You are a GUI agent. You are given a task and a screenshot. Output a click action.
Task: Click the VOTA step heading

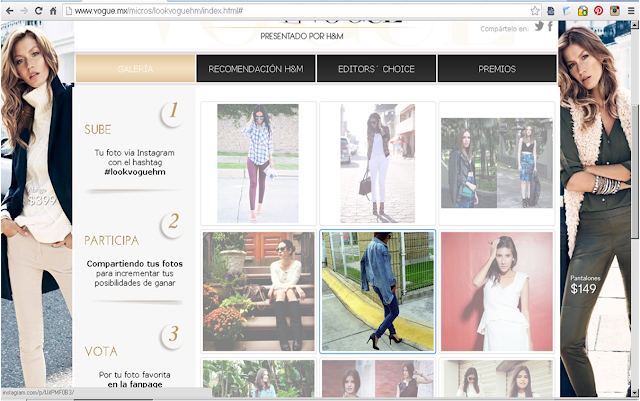[x=101, y=352]
